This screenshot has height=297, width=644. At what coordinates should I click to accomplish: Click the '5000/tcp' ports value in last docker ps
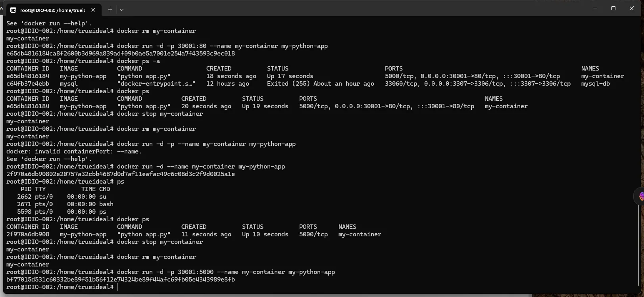click(x=313, y=234)
